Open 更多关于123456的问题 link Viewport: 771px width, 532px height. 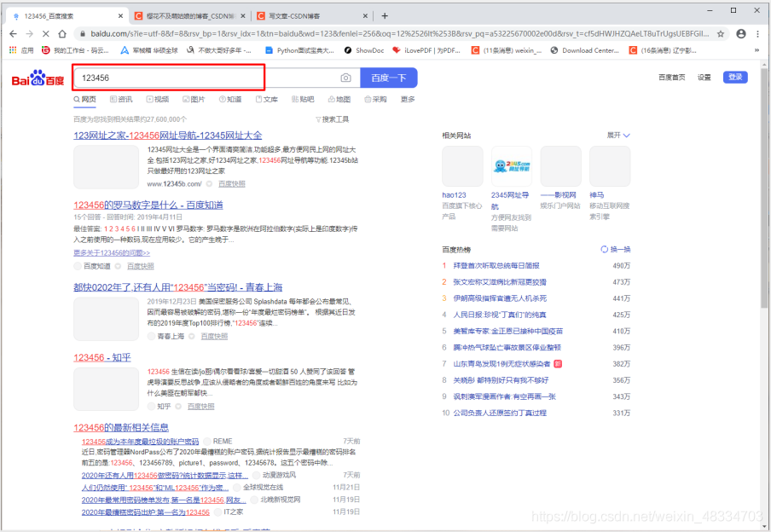(112, 252)
